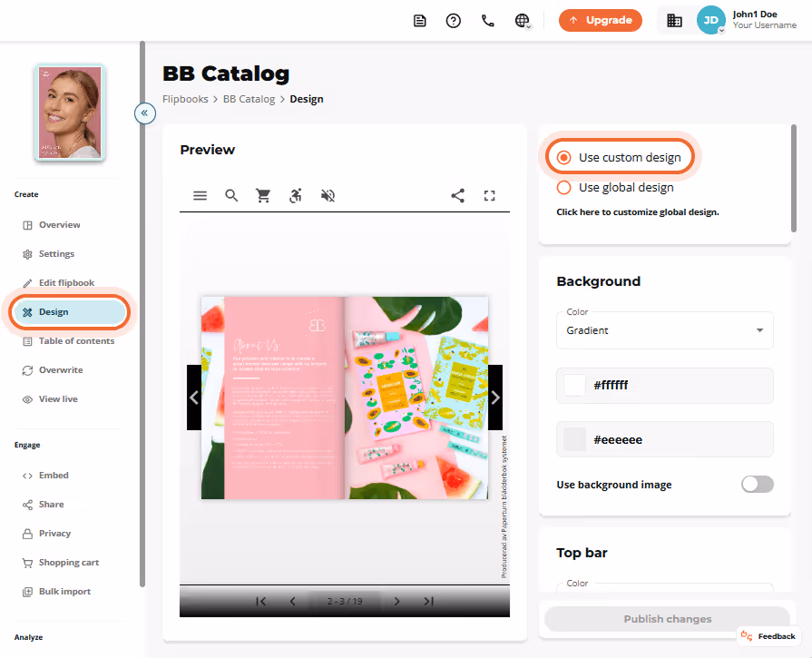
Task: Click the flipbook page spread preview
Action: [345, 398]
